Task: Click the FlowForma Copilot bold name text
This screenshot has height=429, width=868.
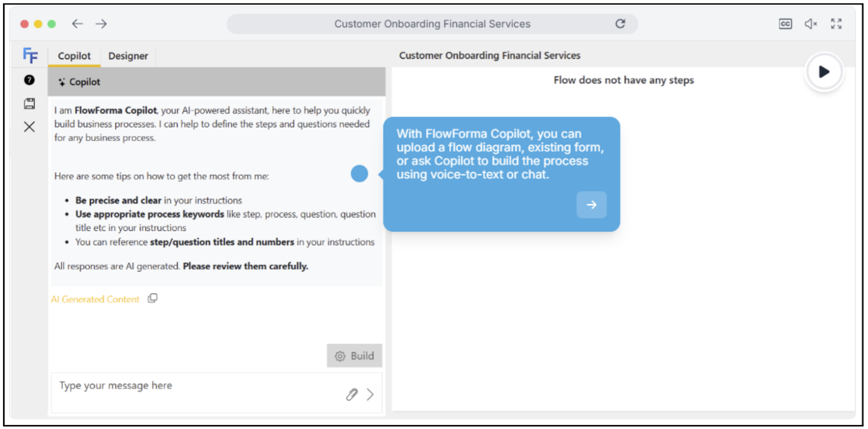Action: (x=116, y=110)
